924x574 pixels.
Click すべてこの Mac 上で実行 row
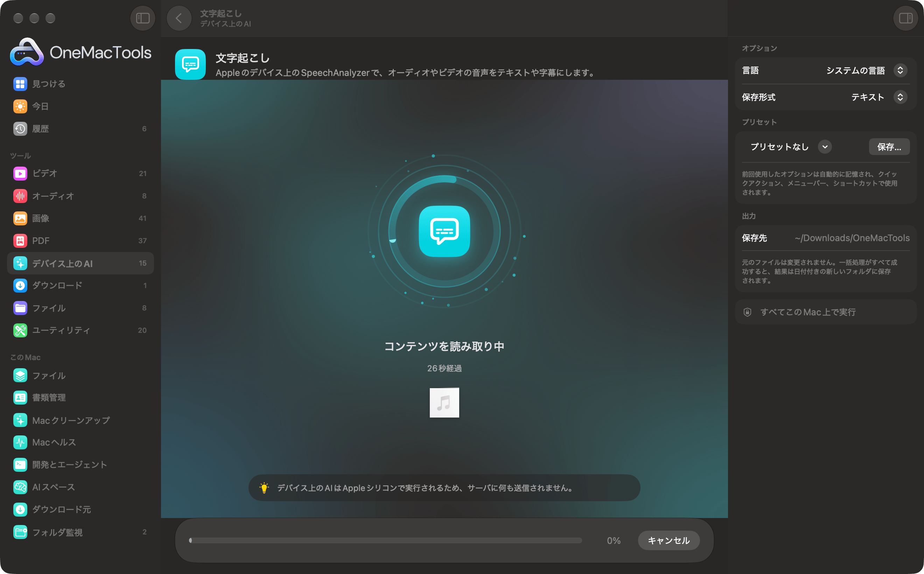tap(826, 312)
